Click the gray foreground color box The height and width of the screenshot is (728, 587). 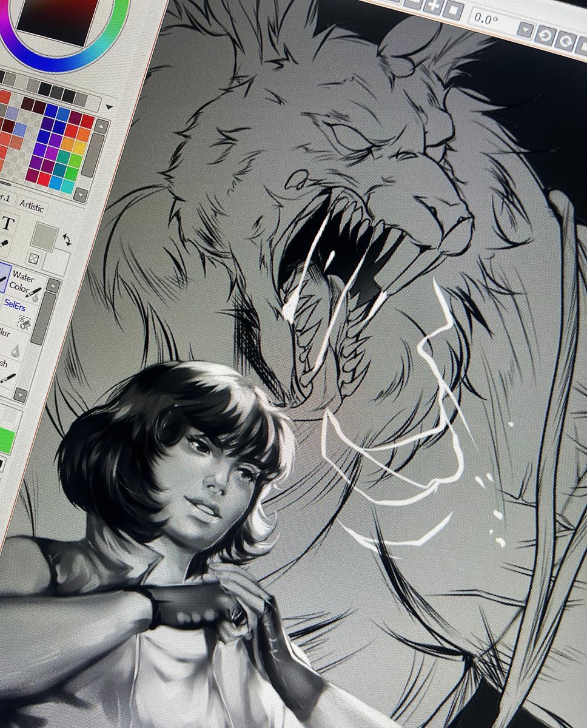coord(44,236)
